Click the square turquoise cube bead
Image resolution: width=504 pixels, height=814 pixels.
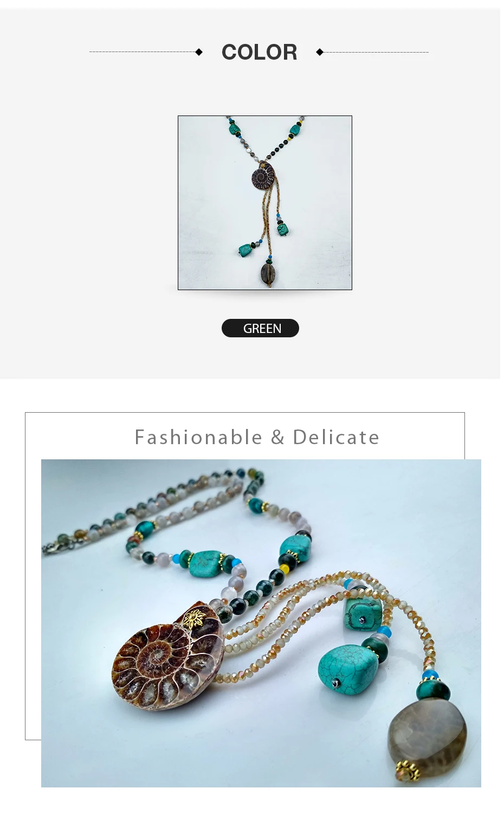pos(363,614)
